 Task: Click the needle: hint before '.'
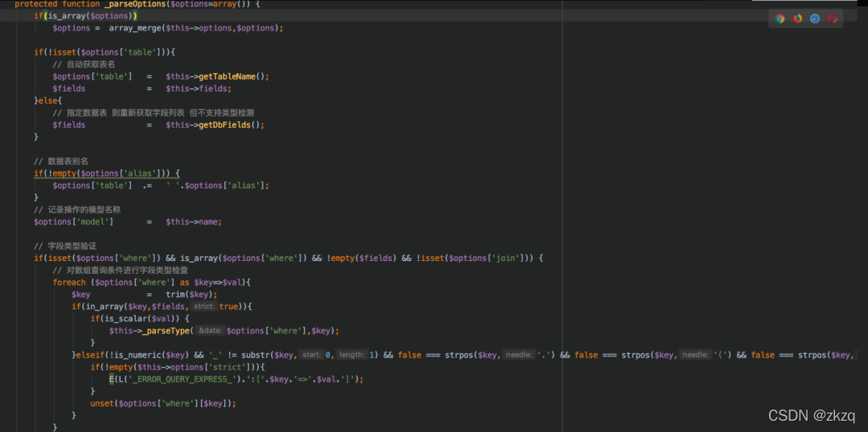pos(518,355)
